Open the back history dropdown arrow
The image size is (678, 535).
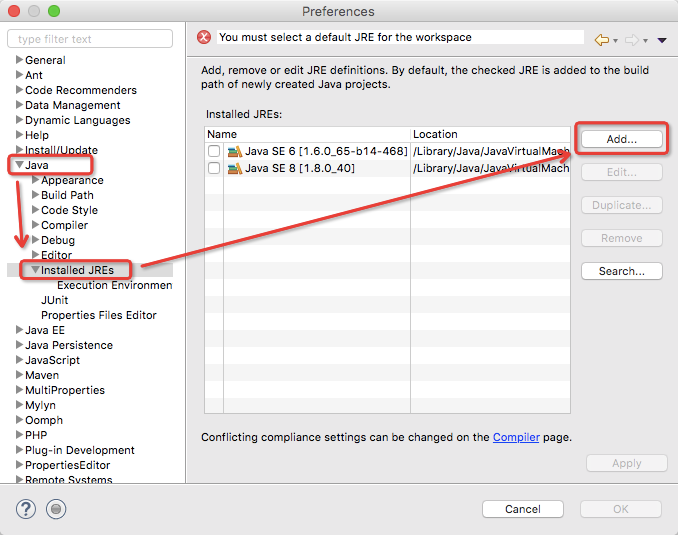[615, 41]
